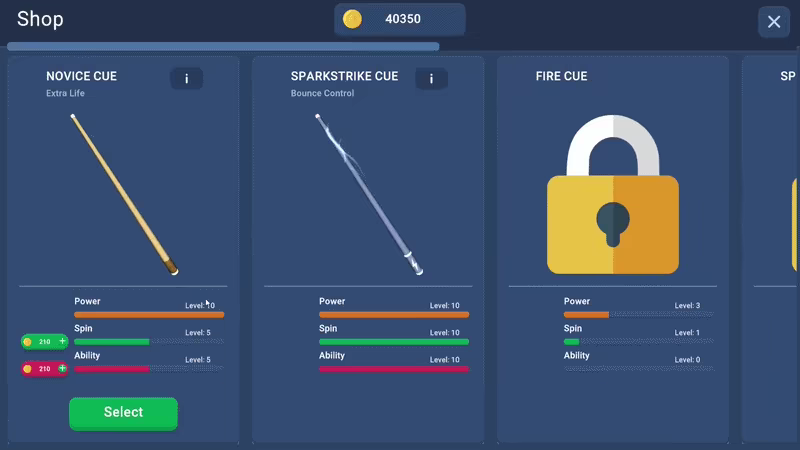Upgrade Novice Cue Spin for 210 coins
The width and height of the screenshot is (800, 450).
point(44,341)
